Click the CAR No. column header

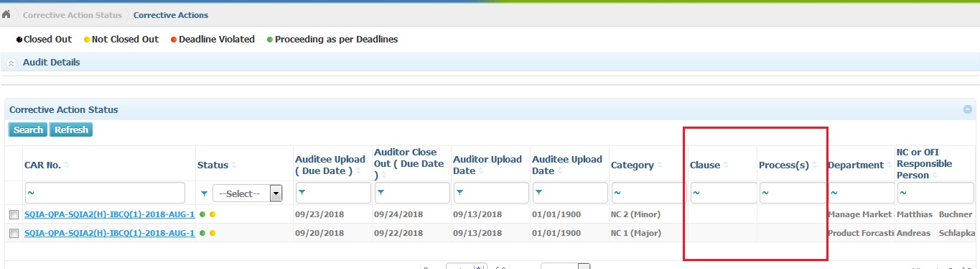(43, 165)
